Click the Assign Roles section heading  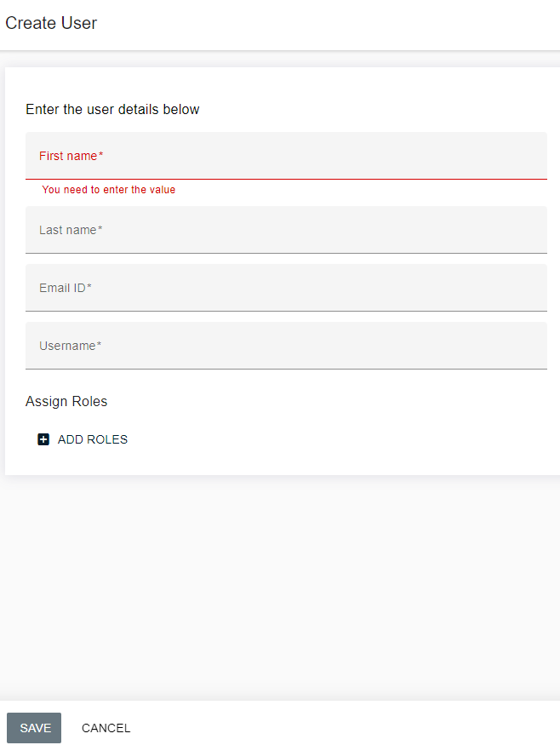(66, 401)
